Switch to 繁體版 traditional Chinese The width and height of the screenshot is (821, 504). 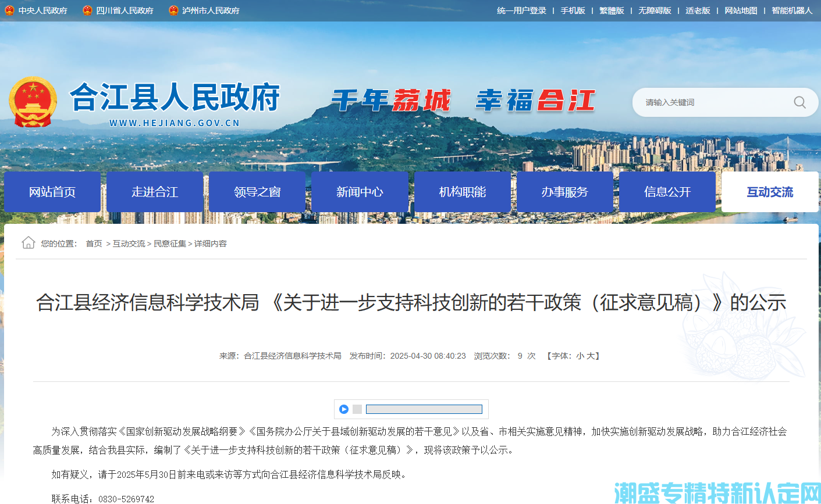pos(612,10)
